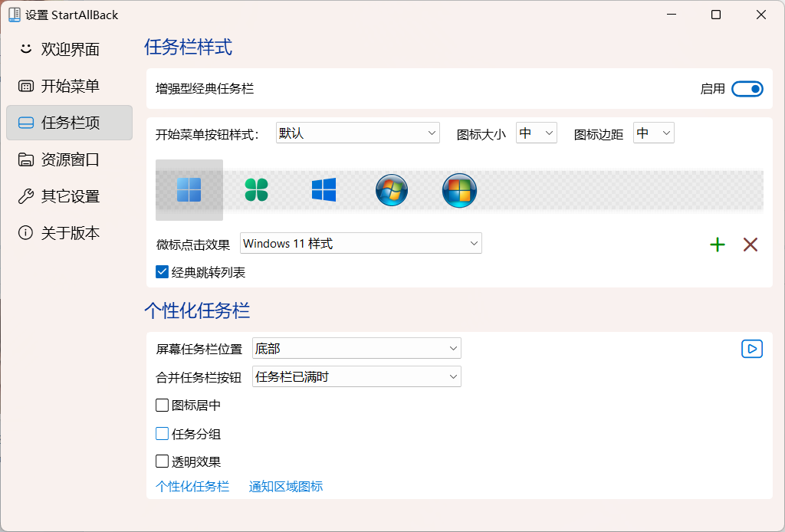
Task: Go to the 开始菜单 sidebar section
Action: pos(70,87)
